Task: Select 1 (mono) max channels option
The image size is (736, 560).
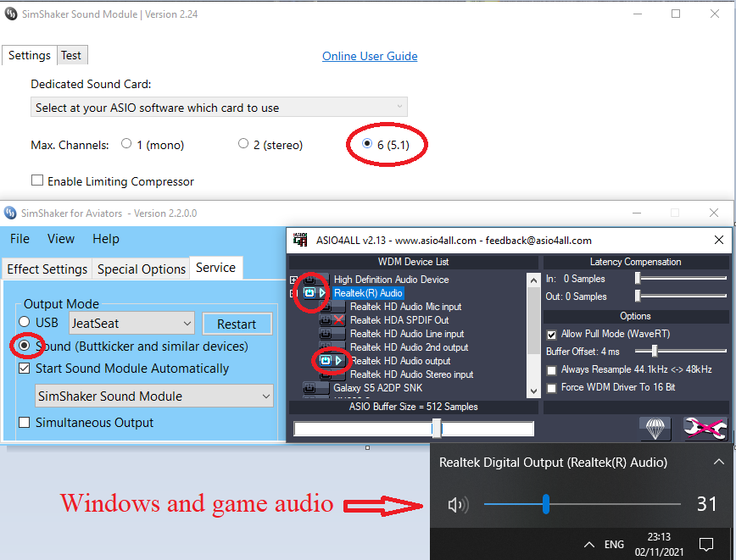Action: coord(126,143)
